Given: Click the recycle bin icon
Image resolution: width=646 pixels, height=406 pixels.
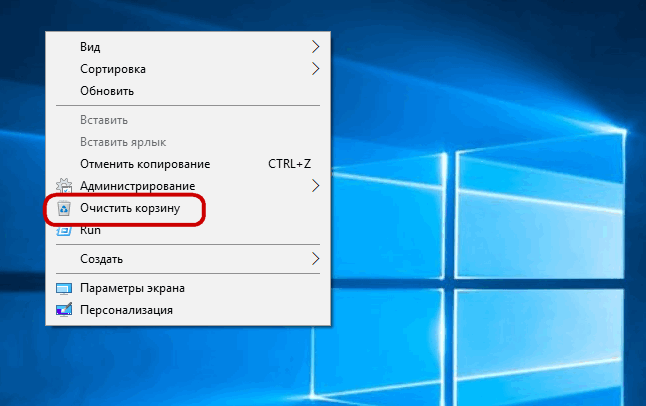Looking at the screenshot, I should click(x=64, y=209).
